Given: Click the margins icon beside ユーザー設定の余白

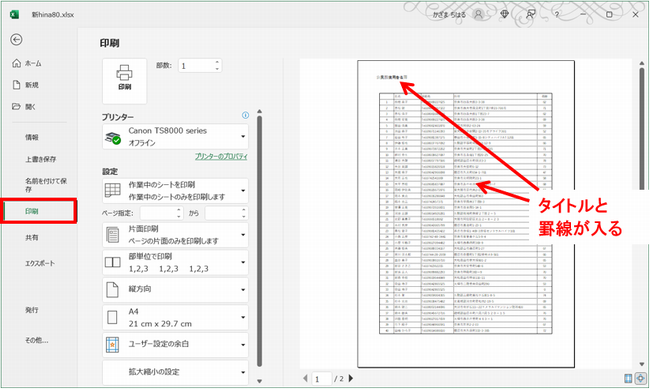Looking at the screenshot, I should pos(112,345).
